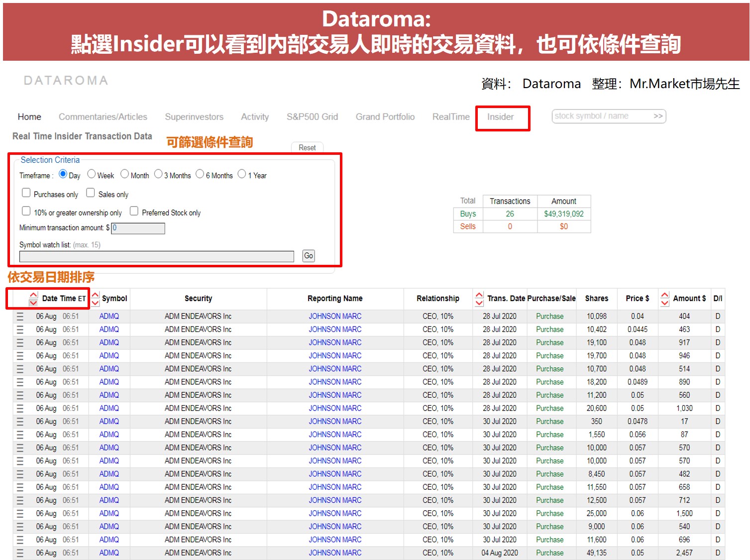The image size is (750, 560).
Task: Click the Go button beside watch list
Action: [309, 256]
